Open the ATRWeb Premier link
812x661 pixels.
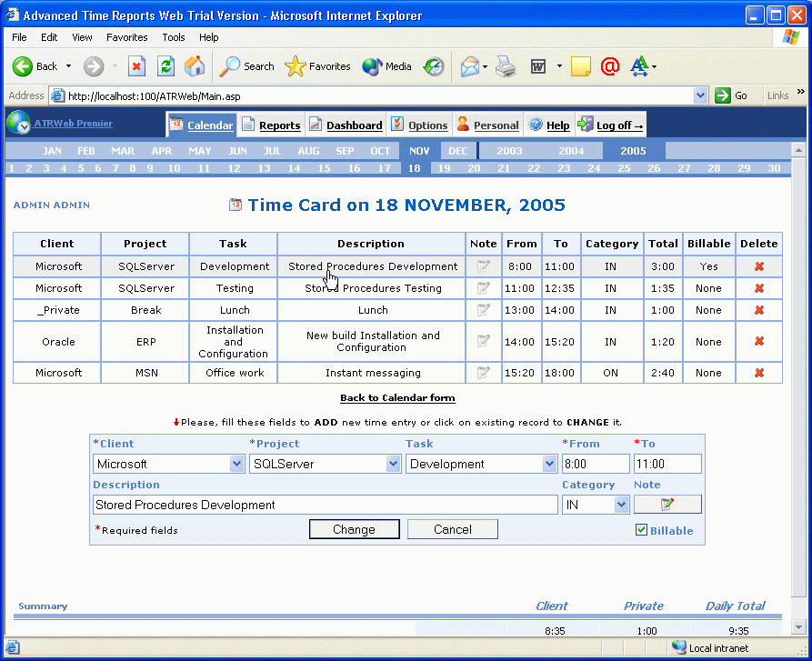click(73, 123)
